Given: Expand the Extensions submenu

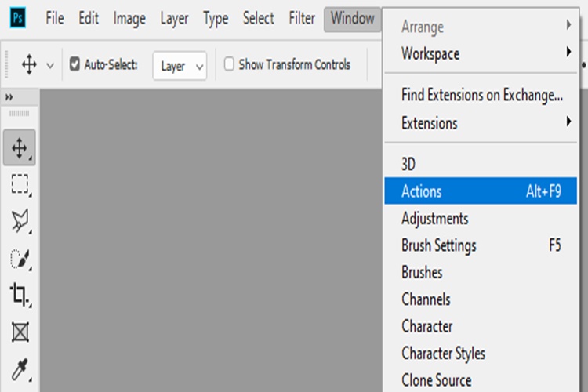Looking at the screenshot, I should (481, 122).
